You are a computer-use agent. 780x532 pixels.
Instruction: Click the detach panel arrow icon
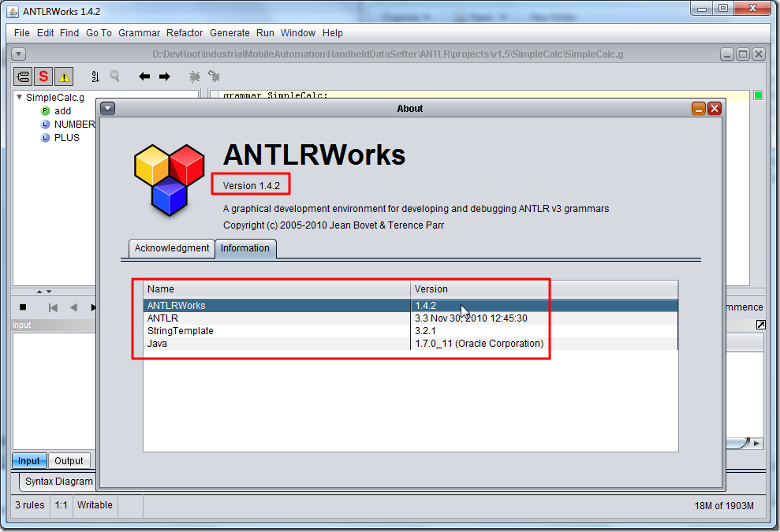(760, 325)
